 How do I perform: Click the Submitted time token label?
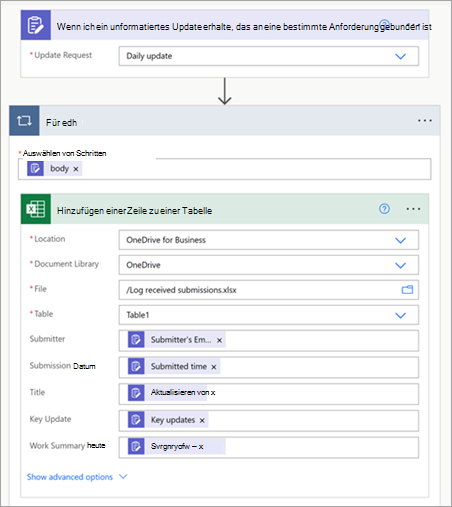click(179, 366)
